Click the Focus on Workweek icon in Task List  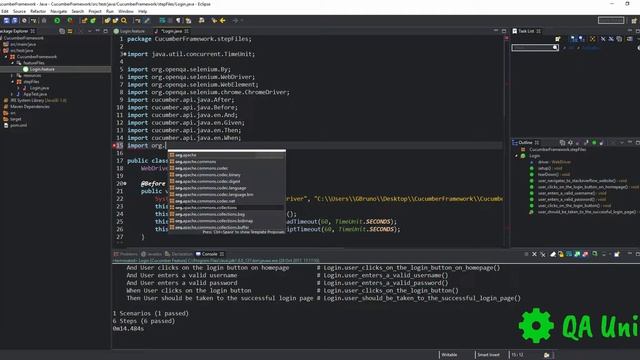[x=593, y=39]
